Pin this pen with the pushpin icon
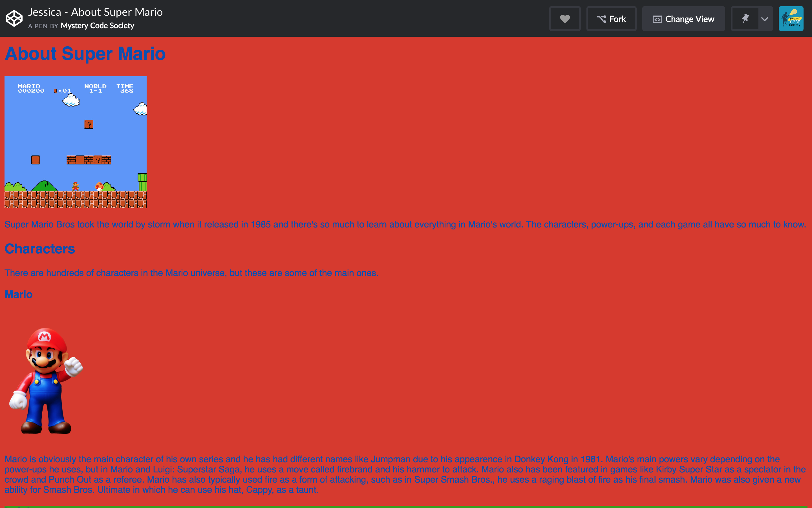Screen dimensions: 812x508 (745, 19)
